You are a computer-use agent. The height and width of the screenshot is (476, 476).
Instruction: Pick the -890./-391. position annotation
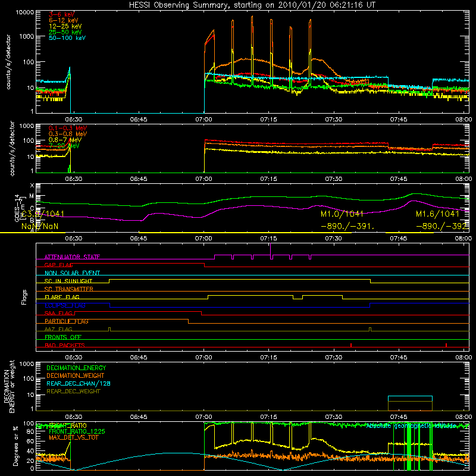tap(347, 226)
